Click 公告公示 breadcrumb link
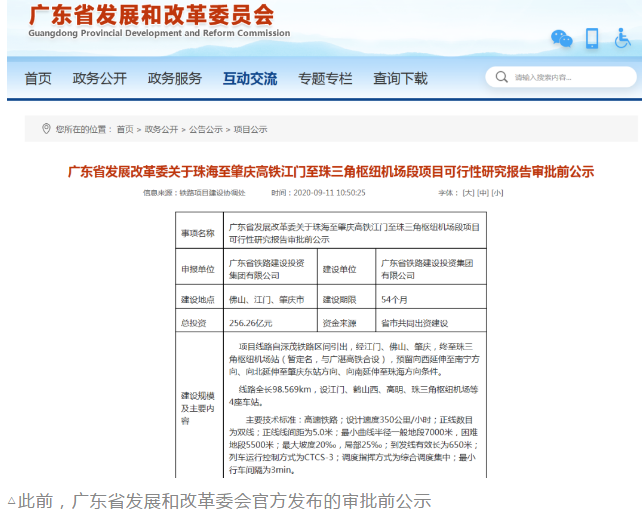 (206, 129)
